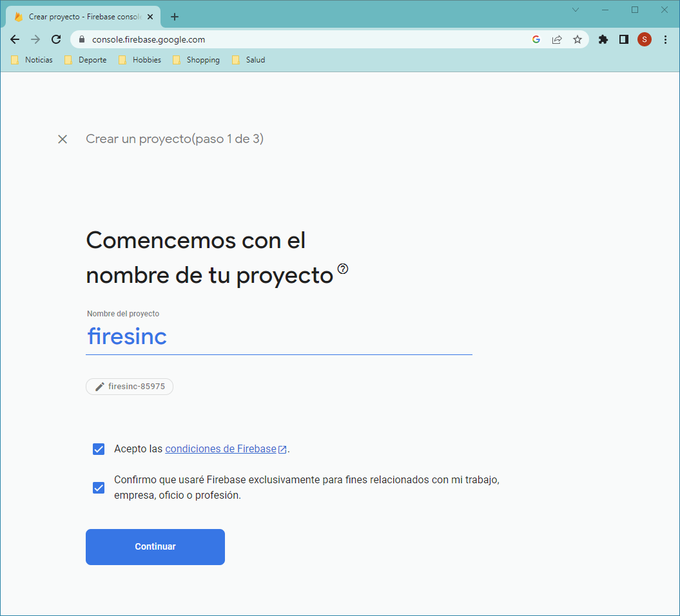Image resolution: width=680 pixels, height=616 pixels.
Task: Open Chrome three-dot menu
Action: (665, 39)
